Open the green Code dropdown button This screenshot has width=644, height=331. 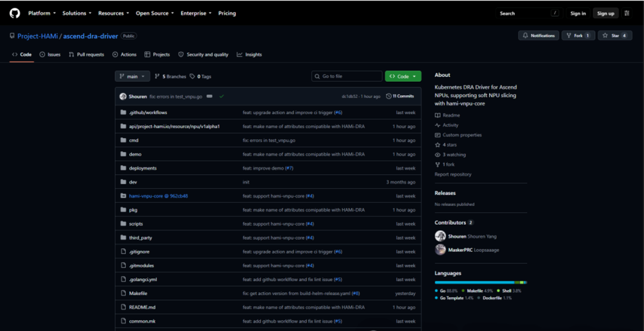[403, 76]
